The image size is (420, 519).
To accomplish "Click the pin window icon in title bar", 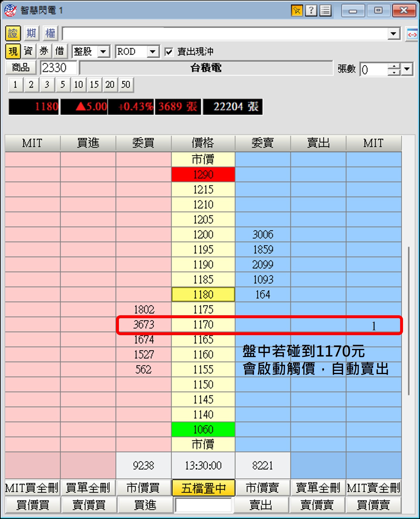I will coord(297,11).
